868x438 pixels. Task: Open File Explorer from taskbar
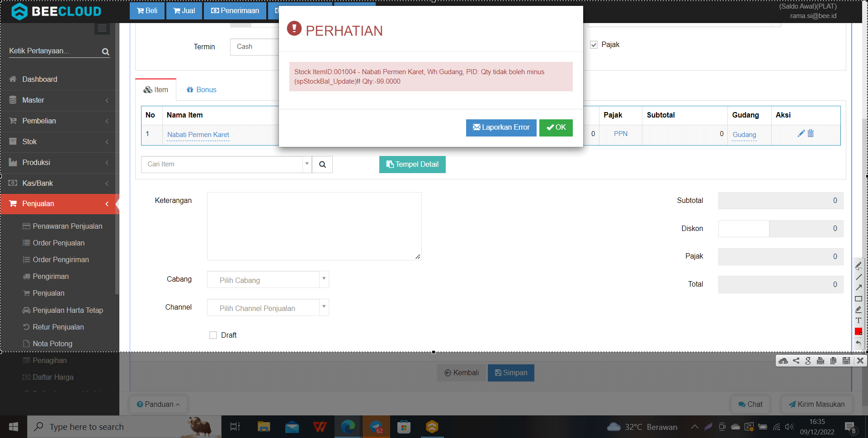pyautogui.click(x=264, y=427)
